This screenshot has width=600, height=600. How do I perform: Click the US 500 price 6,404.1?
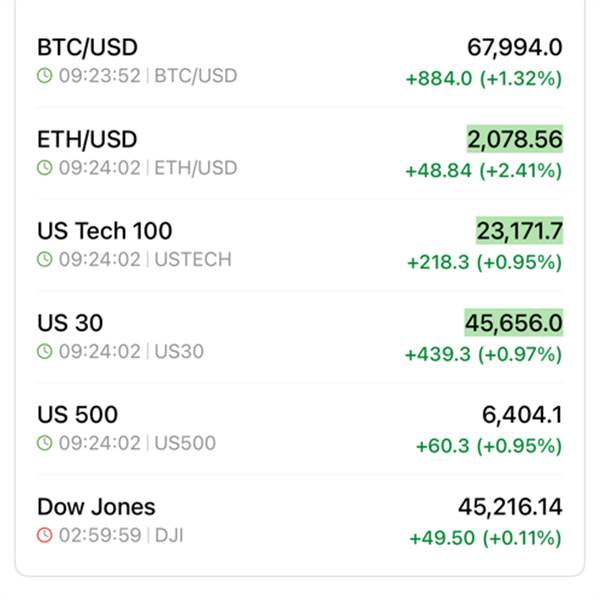pyautogui.click(x=522, y=415)
